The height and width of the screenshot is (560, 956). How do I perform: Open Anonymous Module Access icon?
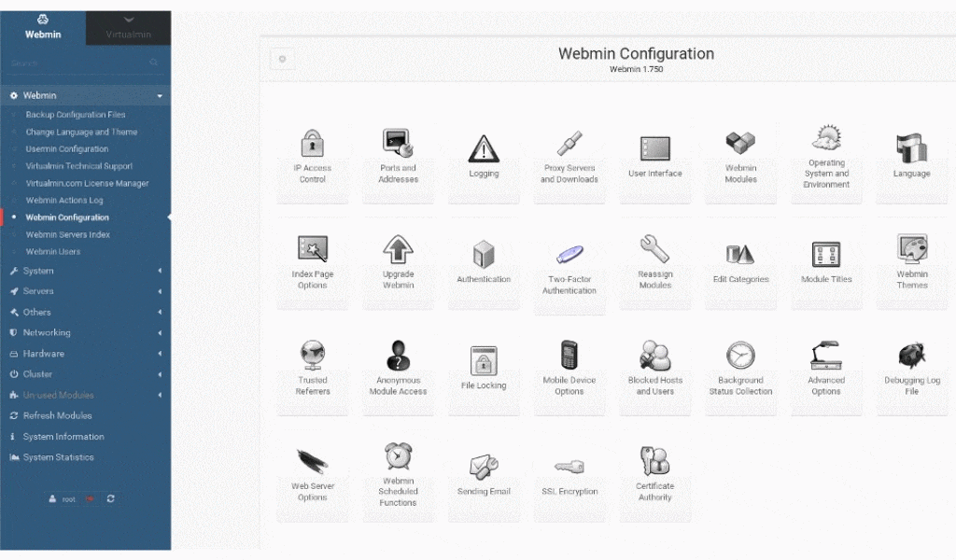398,356
